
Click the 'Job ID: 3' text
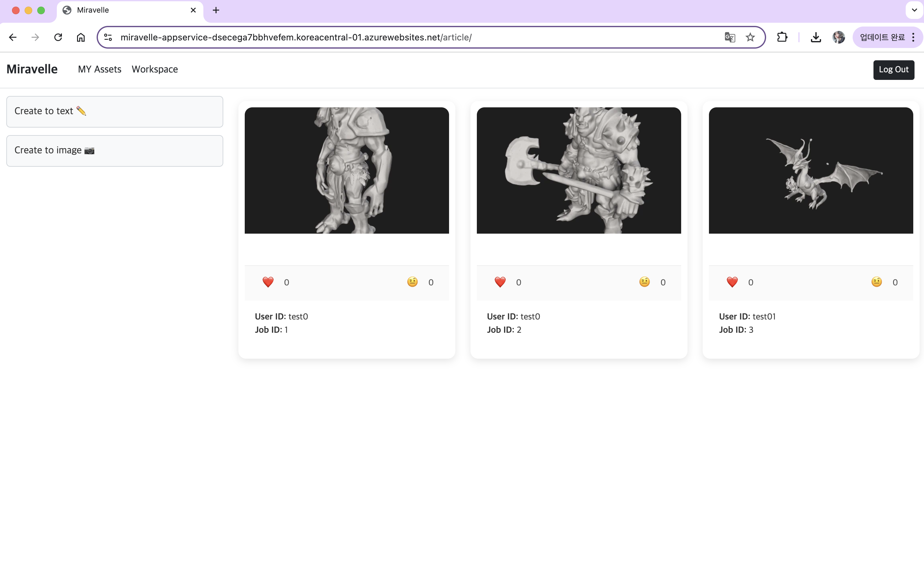pos(736,330)
